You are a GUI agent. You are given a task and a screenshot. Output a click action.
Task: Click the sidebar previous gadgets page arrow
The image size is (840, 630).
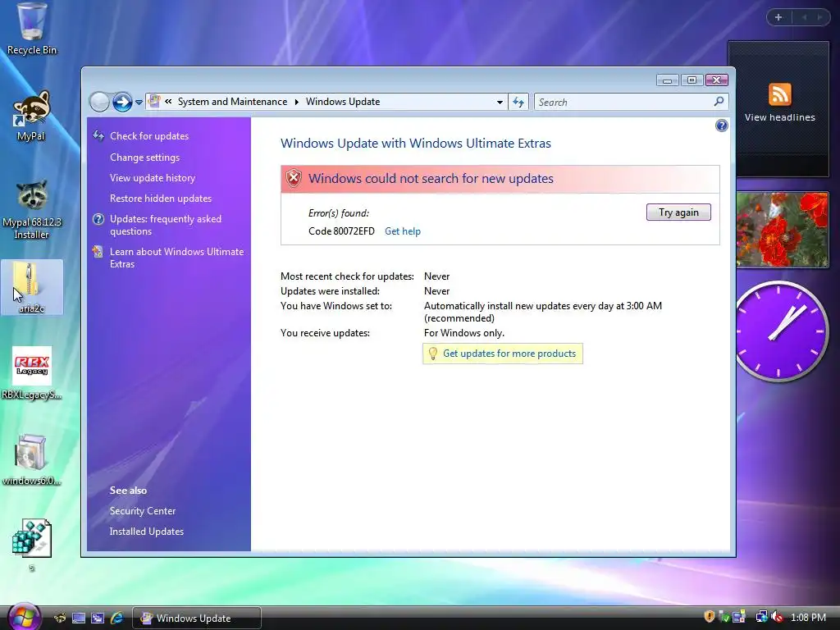point(804,17)
